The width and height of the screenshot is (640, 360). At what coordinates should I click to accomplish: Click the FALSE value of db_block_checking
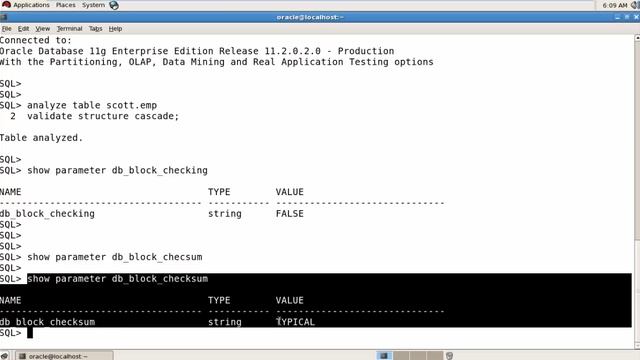coord(289,213)
